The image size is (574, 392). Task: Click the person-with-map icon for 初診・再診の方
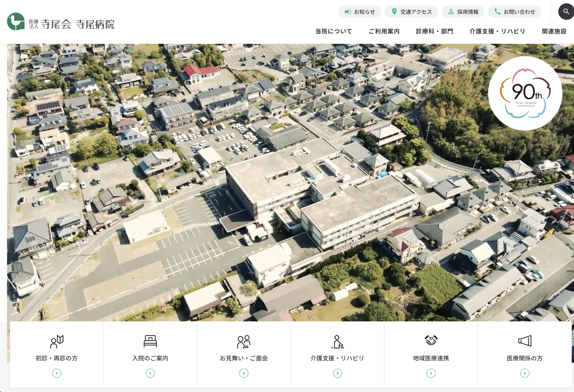pyautogui.click(x=57, y=342)
